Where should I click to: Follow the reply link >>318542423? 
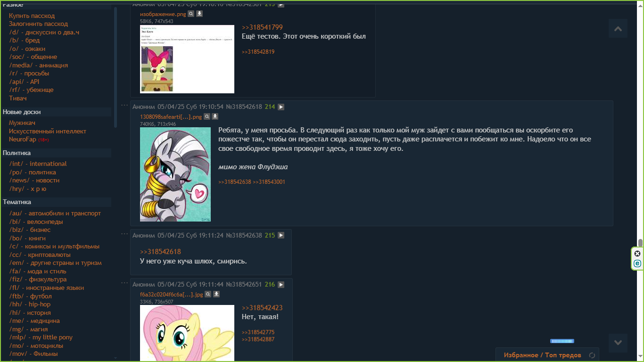coord(262,308)
